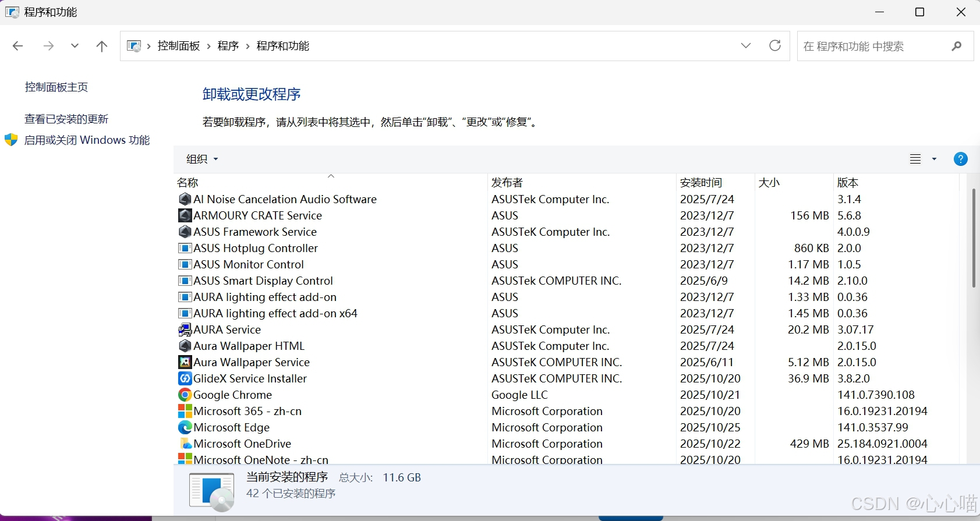Select AURA lighting effect add-on icon
Image resolution: width=980 pixels, height=521 pixels.
(185, 297)
